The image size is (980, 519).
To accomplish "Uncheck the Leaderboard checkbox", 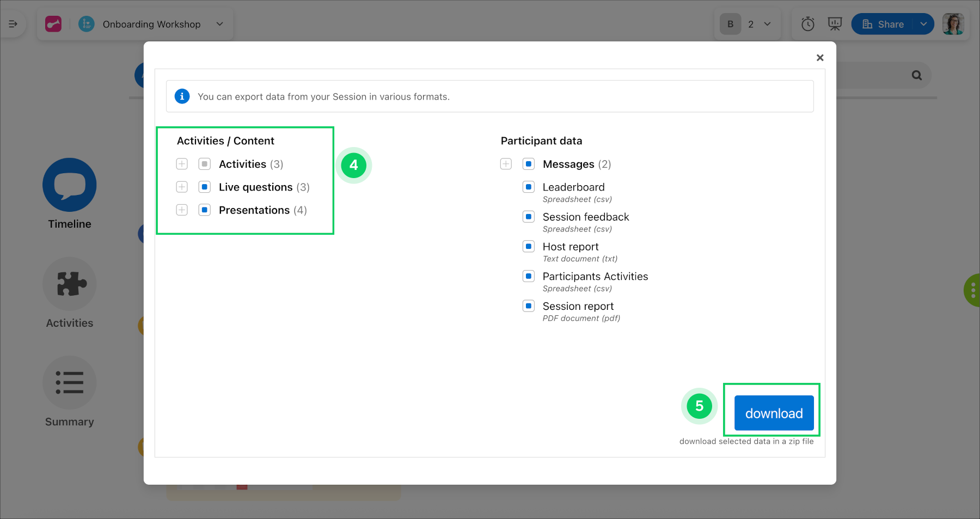I will point(529,187).
